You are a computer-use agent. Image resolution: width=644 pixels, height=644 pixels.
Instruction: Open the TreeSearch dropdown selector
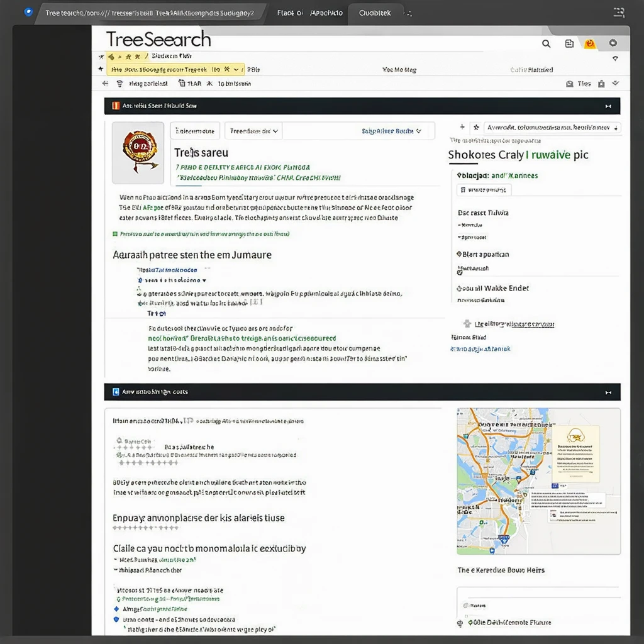coord(253,131)
